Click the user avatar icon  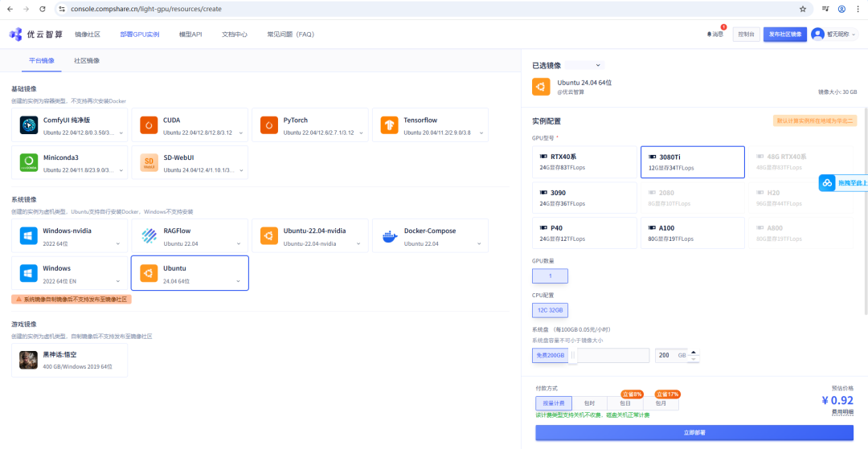817,35
